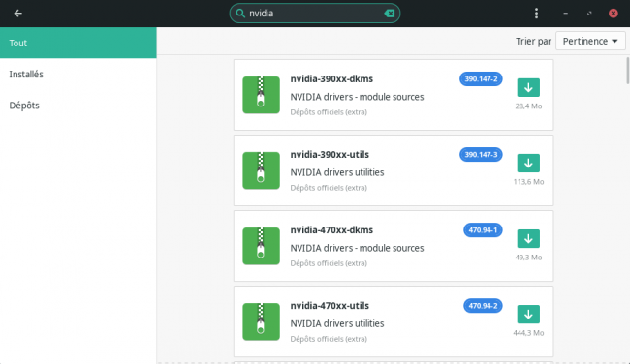Go back using the left arrow
The height and width of the screenshot is (364, 630).
[x=17, y=14]
